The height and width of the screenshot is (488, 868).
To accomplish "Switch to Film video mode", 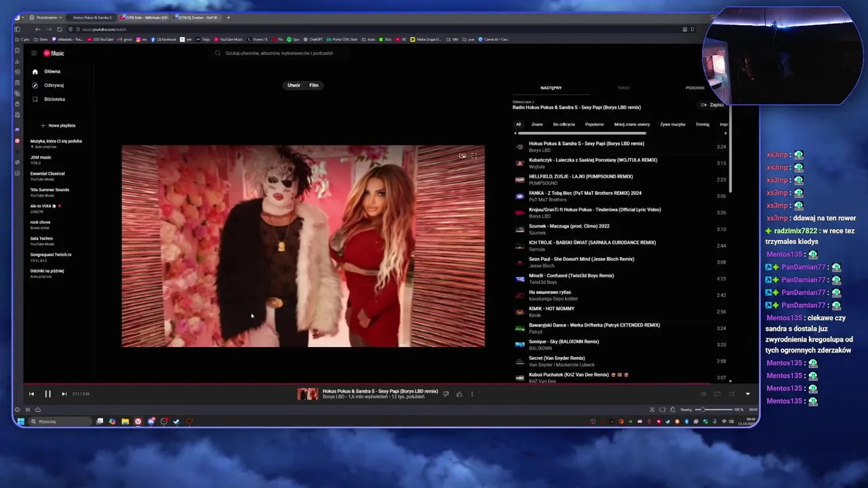I will click(x=314, y=85).
